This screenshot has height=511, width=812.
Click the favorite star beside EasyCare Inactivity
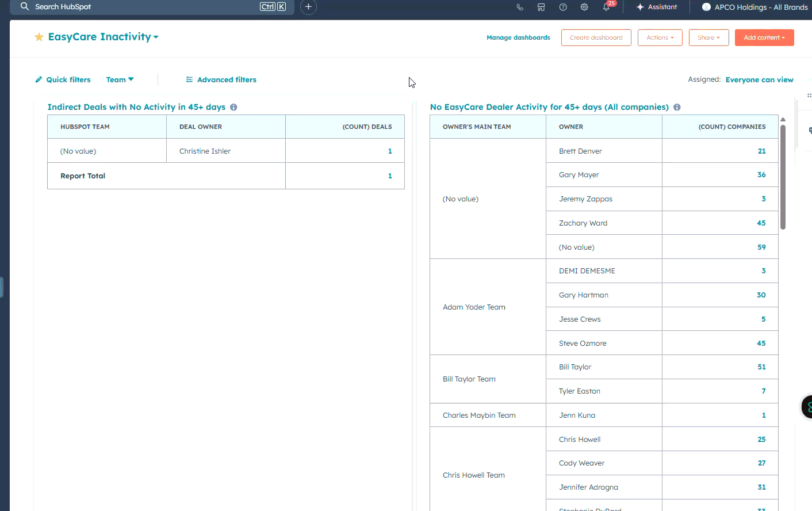(39, 37)
